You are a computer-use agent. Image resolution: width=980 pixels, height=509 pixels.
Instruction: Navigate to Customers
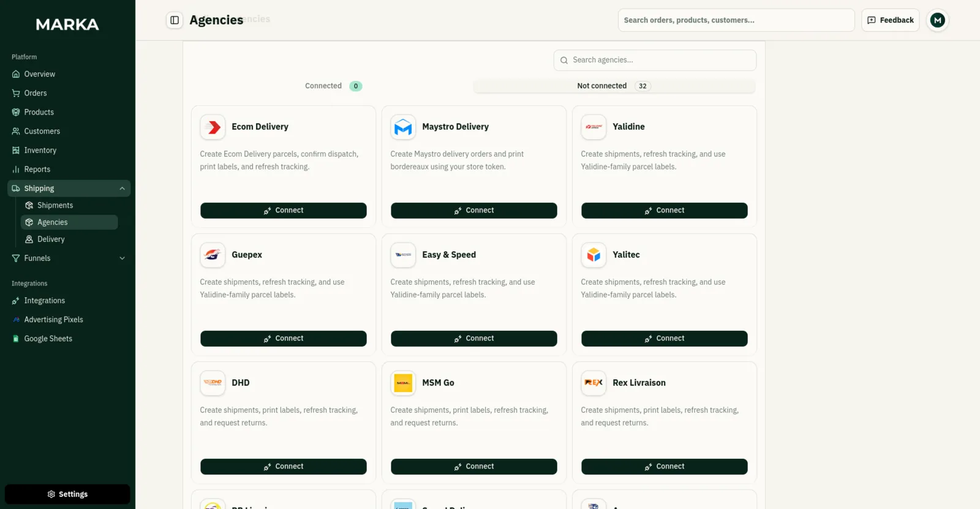[x=69, y=131]
